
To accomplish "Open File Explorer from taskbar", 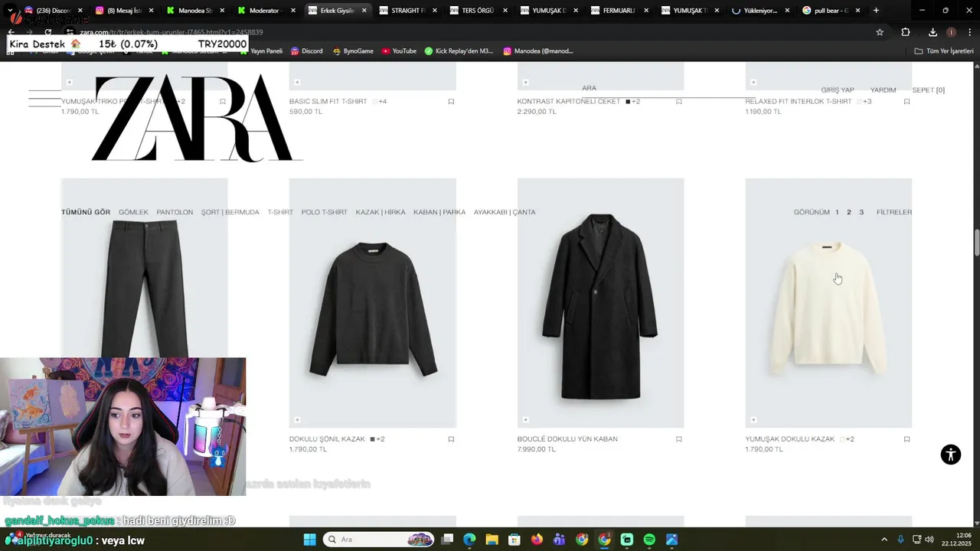I will (x=492, y=540).
